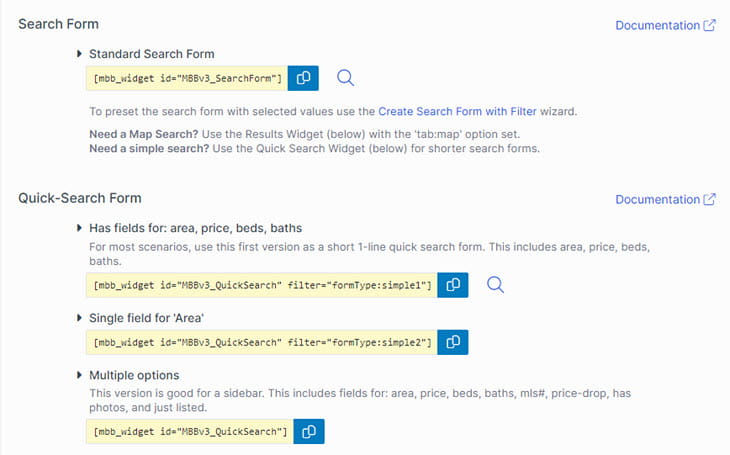Open Create Search Form with Filter wizard

(x=457, y=112)
